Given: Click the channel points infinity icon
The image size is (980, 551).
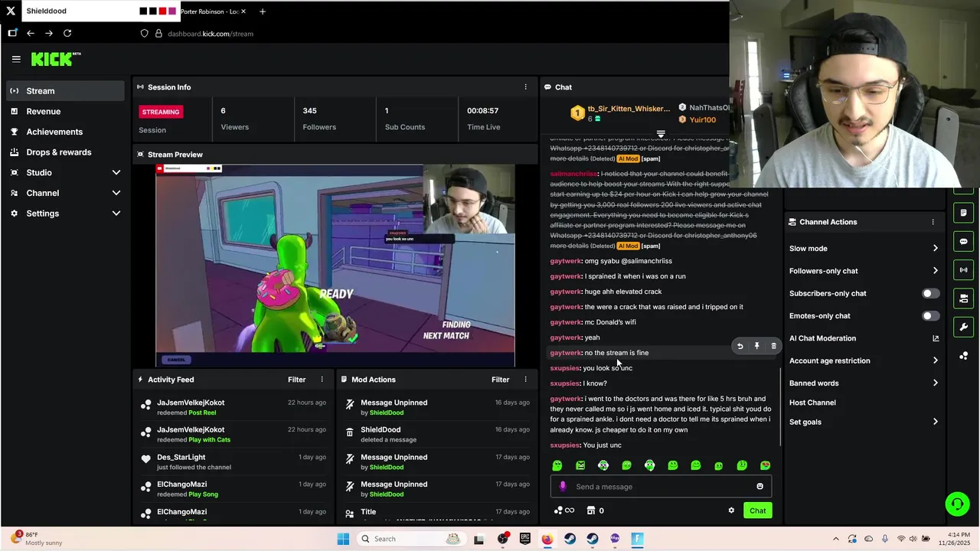Looking at the screenshot, I should 564,510.
